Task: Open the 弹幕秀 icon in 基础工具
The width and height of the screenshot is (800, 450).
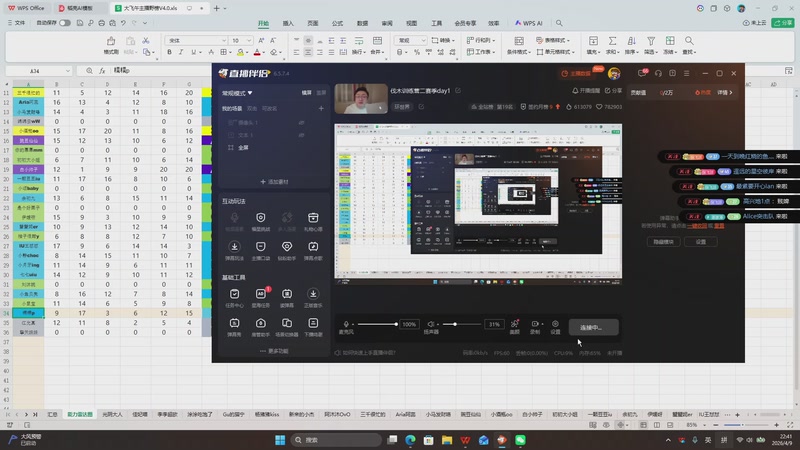Action: (234, 323)
